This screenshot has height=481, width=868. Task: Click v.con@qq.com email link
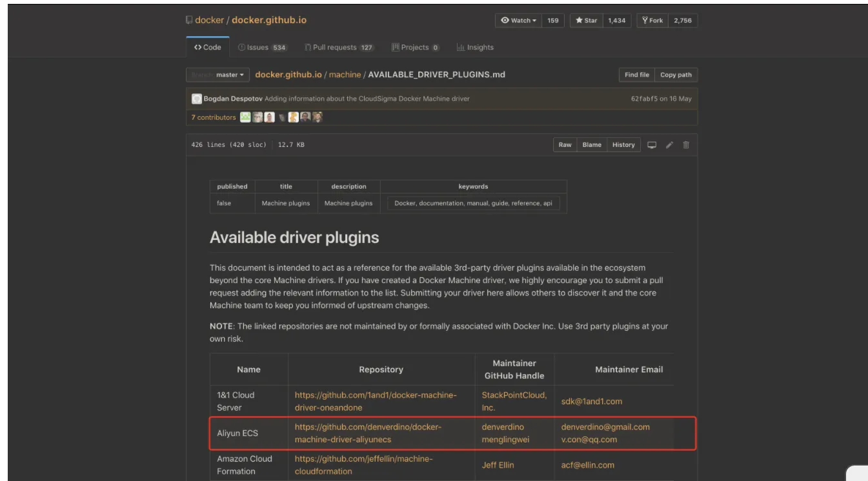589,440
